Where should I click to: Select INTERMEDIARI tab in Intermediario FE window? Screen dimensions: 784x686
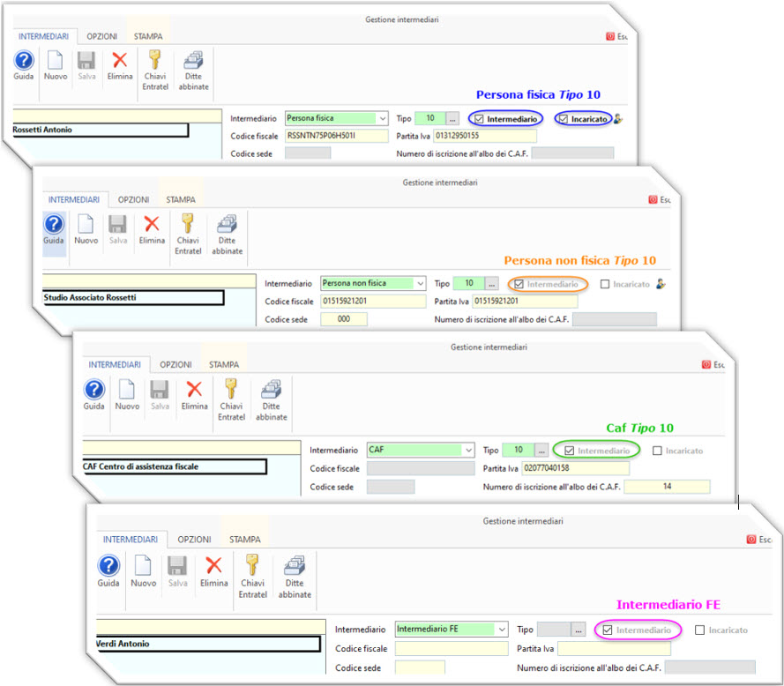[131, 540]
